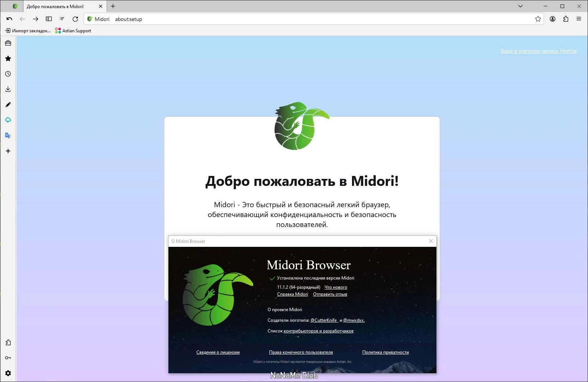Open bookmarks star in the sidebar

[8, 58]
